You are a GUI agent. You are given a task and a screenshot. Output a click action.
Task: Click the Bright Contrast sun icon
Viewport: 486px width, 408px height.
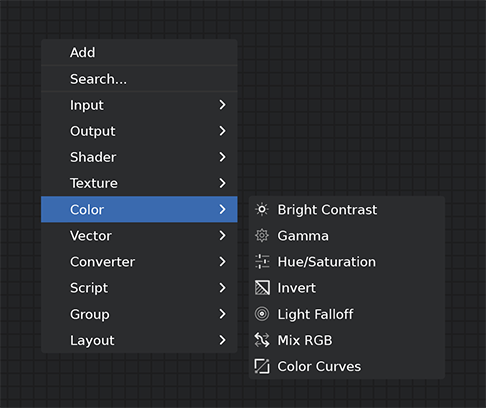(x=262, y=210)
